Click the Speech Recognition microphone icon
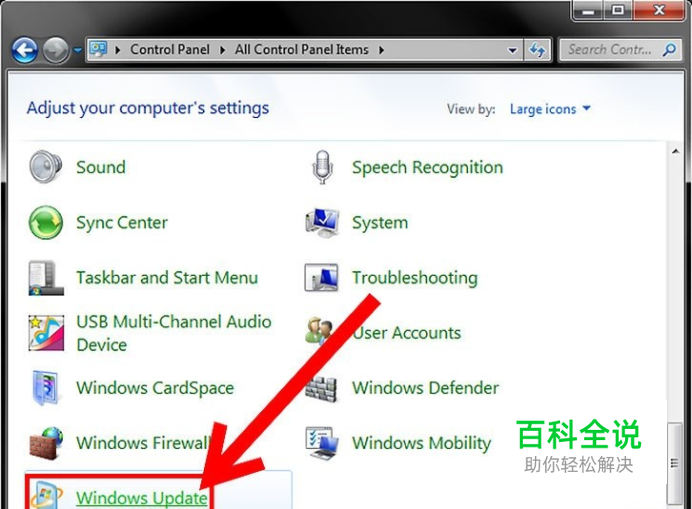The image size is (692, 509). (x=322, y=167)
